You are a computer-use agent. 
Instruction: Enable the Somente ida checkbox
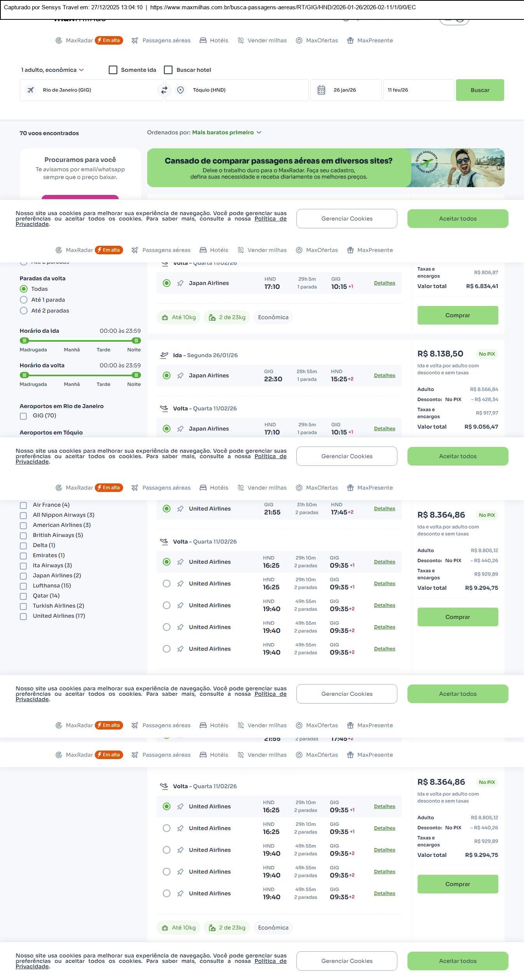[x=113, y=70]
